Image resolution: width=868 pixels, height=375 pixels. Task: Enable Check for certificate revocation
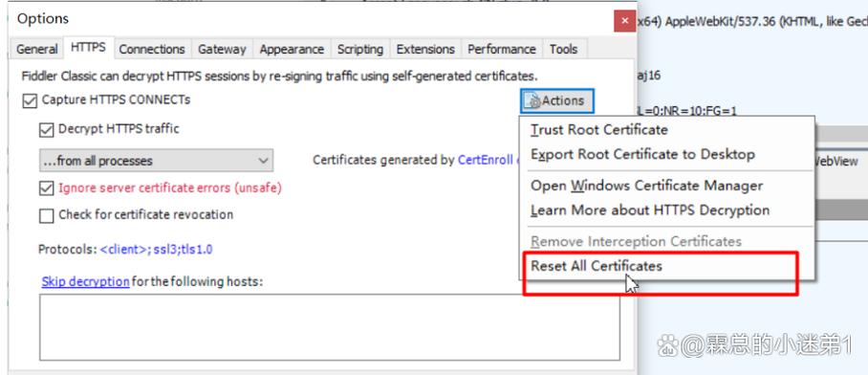tap(47, 215)
